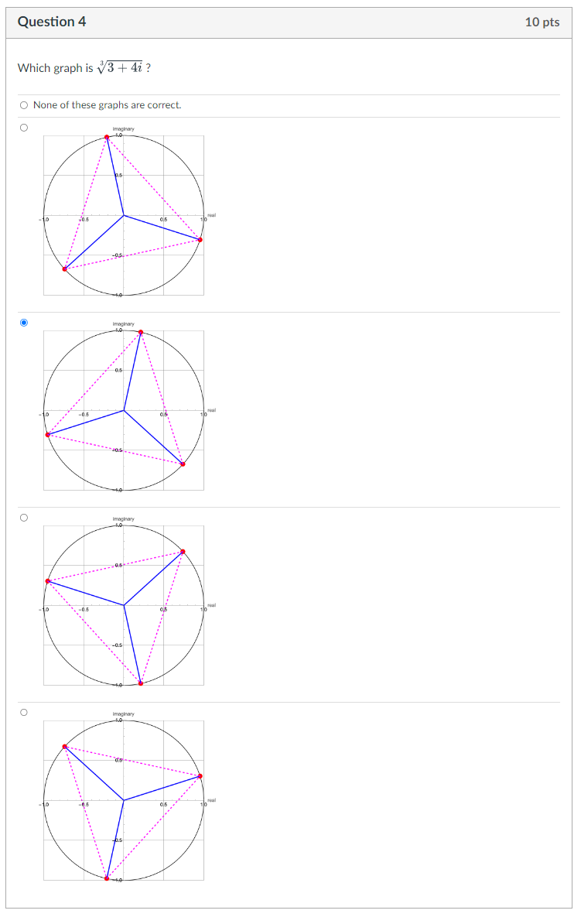The image size is (581, 924).
Task: Click the third graph image
Action: pyautogui.click(x=124, y=605)
